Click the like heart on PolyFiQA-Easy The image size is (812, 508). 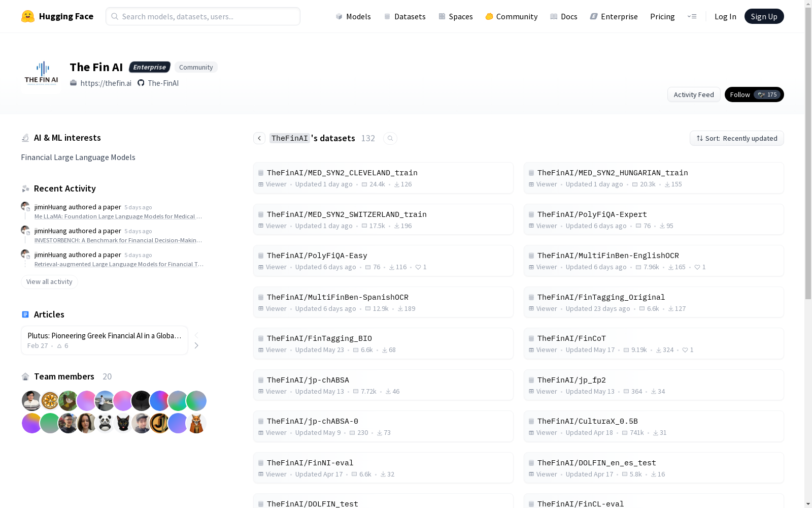click(x=418, y=267)
